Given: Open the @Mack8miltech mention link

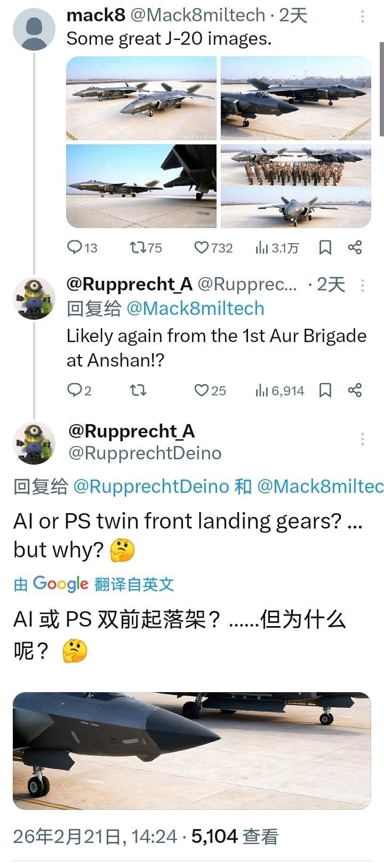Looking at the screenshot, I should coord(195,309).
